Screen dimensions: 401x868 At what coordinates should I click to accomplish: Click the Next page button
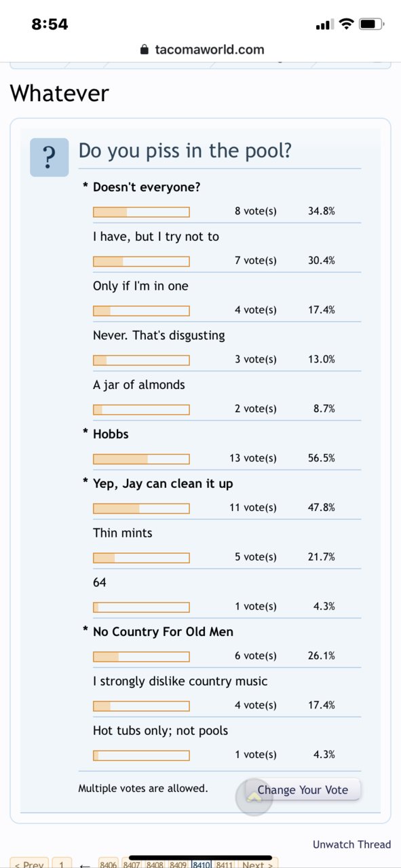(257, 864)
